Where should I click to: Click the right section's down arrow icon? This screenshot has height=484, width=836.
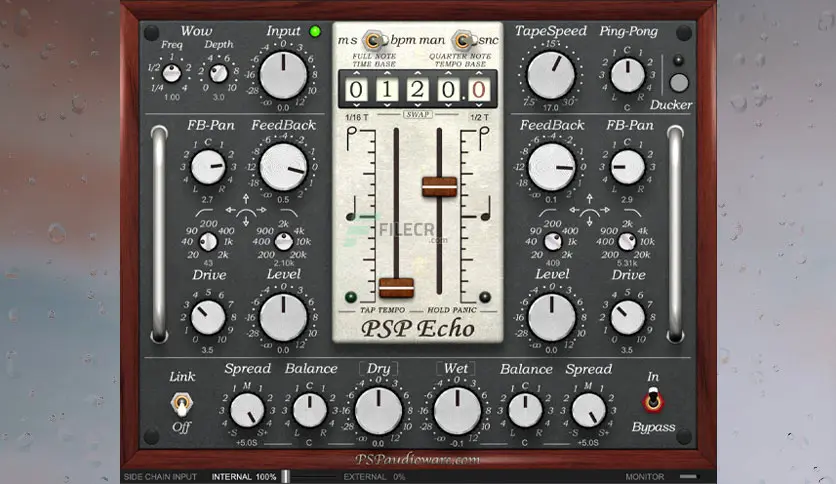click(589, 221)
